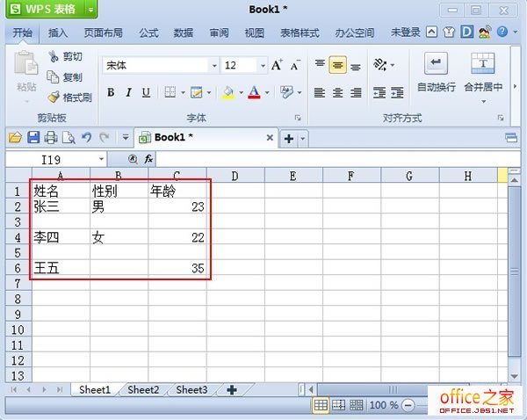Open the font size dropdown showing 12
Screen dimensions: 527x420
point(260,66)
